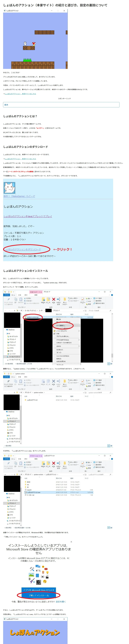The height and width of the screenshot is (644, 129).
Task: Click the red Delete icon in the syobon-action window
Action: click(x=53, y=381)
